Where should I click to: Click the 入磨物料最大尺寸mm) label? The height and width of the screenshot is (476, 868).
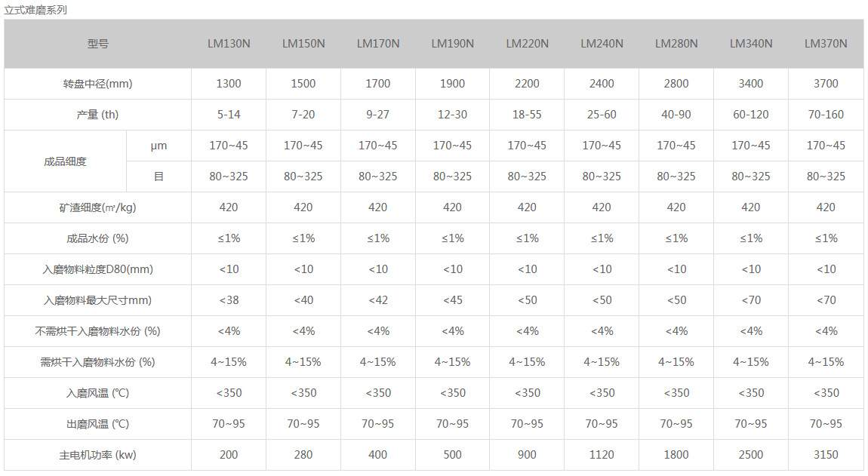(98, 300)
